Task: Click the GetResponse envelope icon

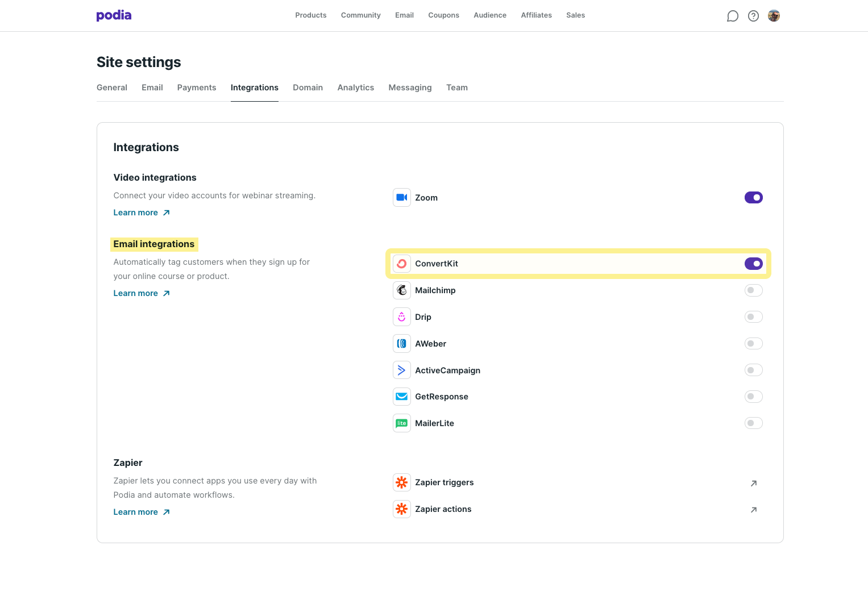Action: pyautogui.click(x=402, y=396)
